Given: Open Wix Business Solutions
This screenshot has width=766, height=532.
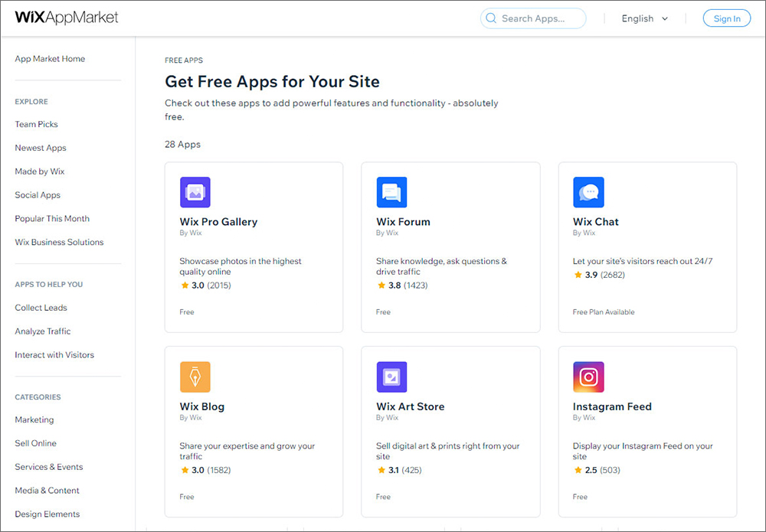Looking at the screenshot, I should [x=59, y=242].
